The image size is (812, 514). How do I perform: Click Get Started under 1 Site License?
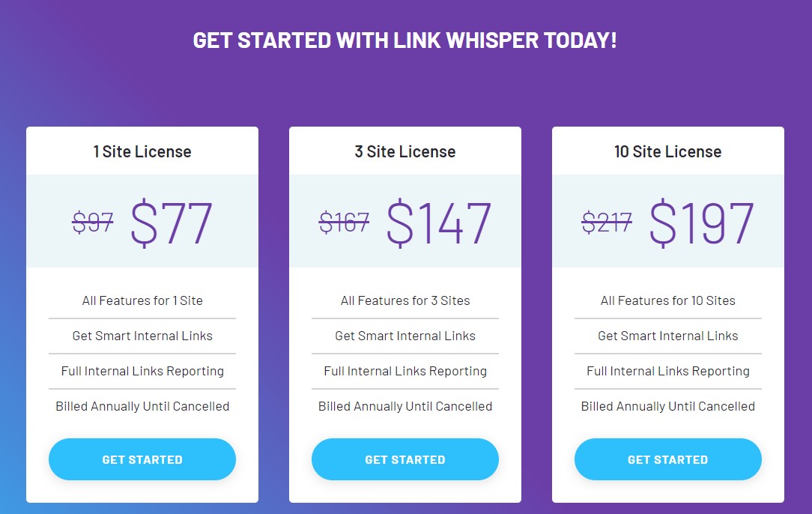[142, 459]
